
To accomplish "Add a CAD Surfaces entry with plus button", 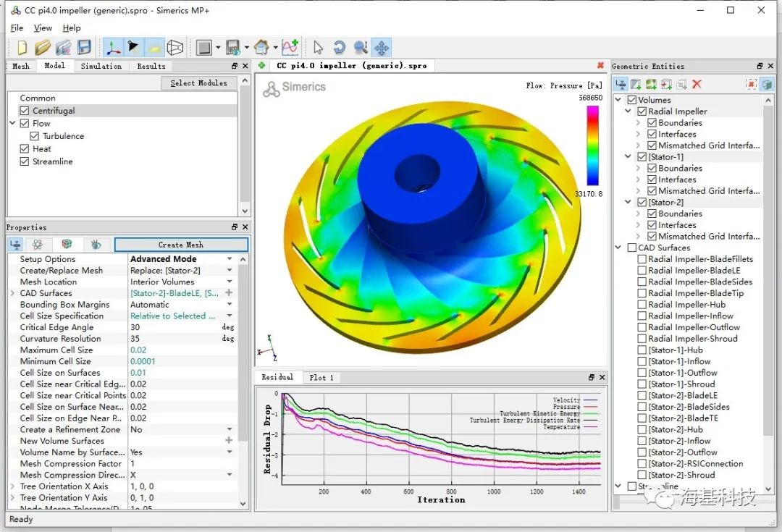I will pyautogui.click(x=229, y=292).
